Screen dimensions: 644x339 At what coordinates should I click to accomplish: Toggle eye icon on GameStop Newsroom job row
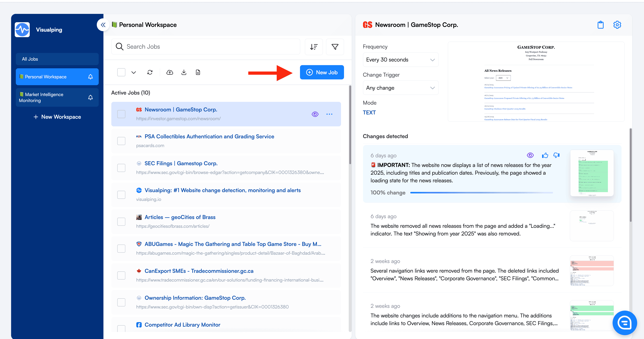pos(315,114)
